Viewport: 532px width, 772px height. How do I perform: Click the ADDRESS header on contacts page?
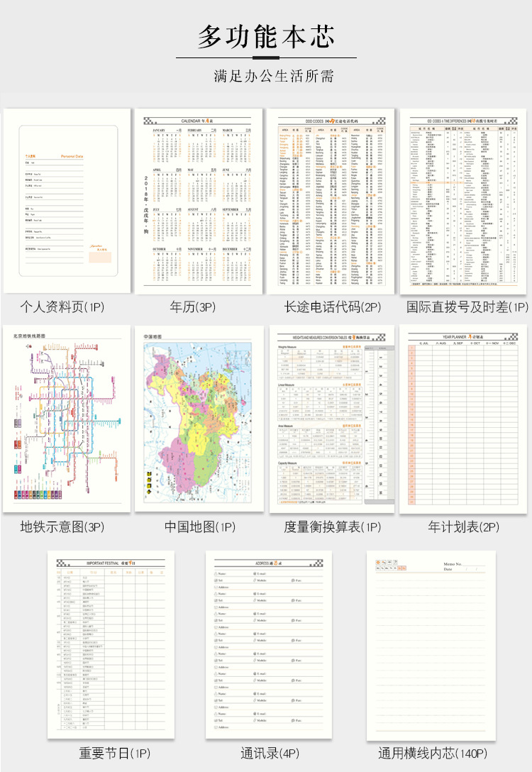269,563
